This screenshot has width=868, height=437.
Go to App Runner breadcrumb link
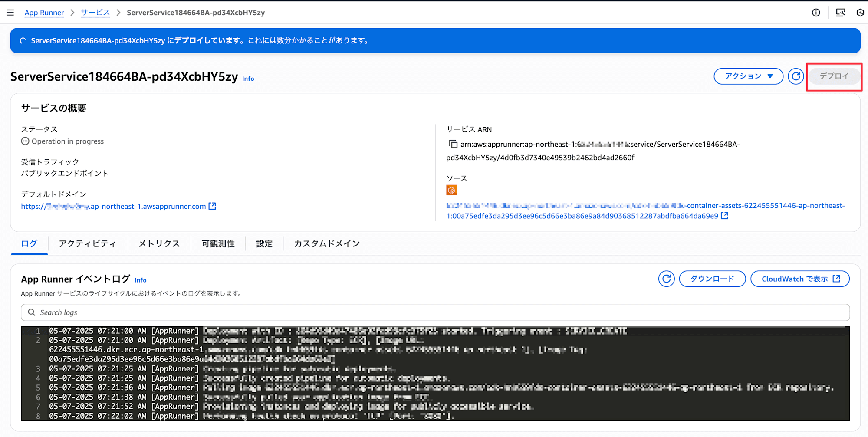click(44, 13)
